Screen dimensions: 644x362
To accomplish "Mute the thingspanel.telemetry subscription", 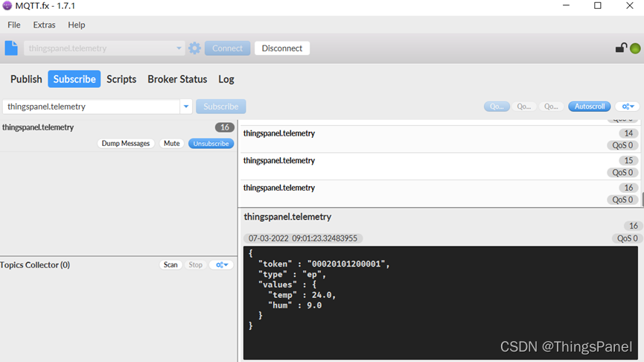I will coord(172,144).
